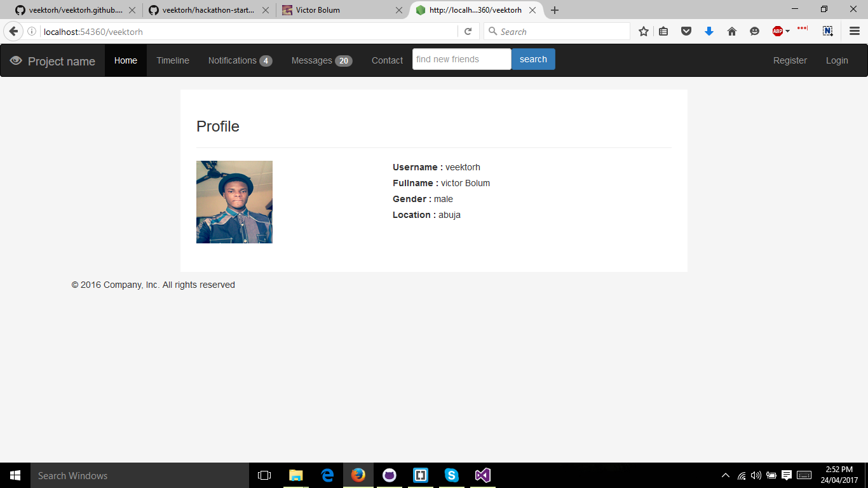
Task: Click the Register link
Action: [x=790, y=60]
